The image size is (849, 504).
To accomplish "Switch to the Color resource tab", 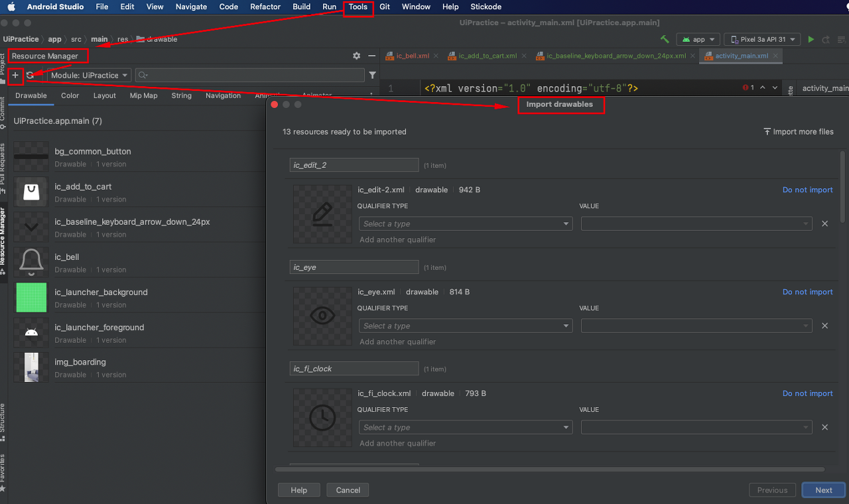I will [70, 95].
